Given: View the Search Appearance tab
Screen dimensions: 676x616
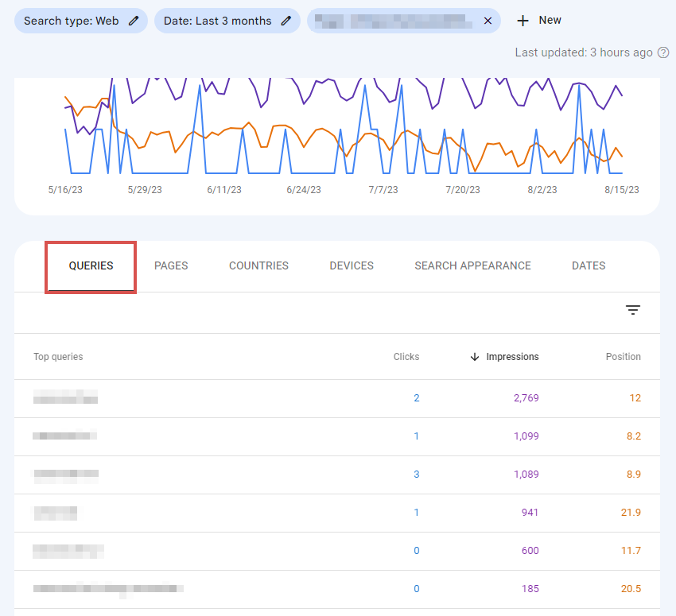Looking at the screenshot, I should tap(472, 265).
